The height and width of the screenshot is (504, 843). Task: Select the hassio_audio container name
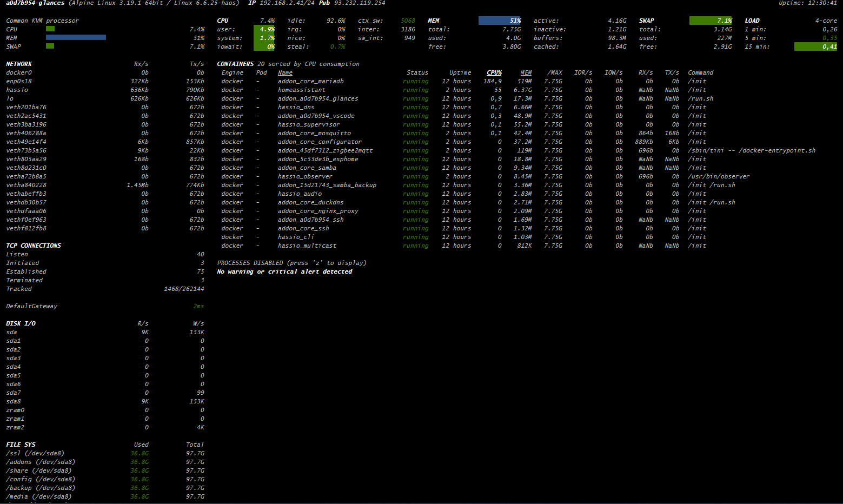(x=300, y=194)
